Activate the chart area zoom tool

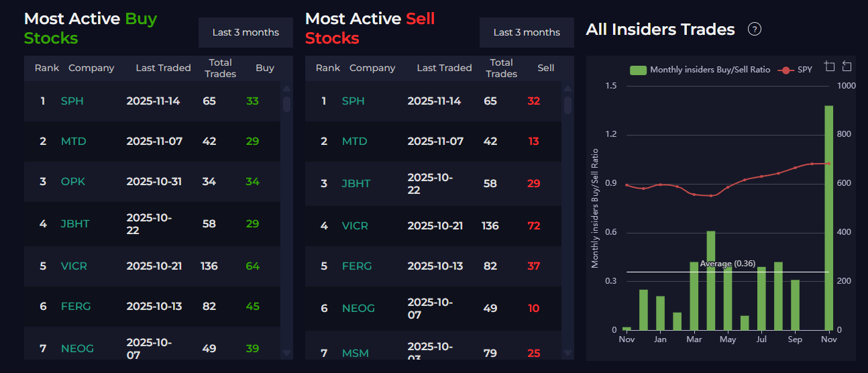830,66
